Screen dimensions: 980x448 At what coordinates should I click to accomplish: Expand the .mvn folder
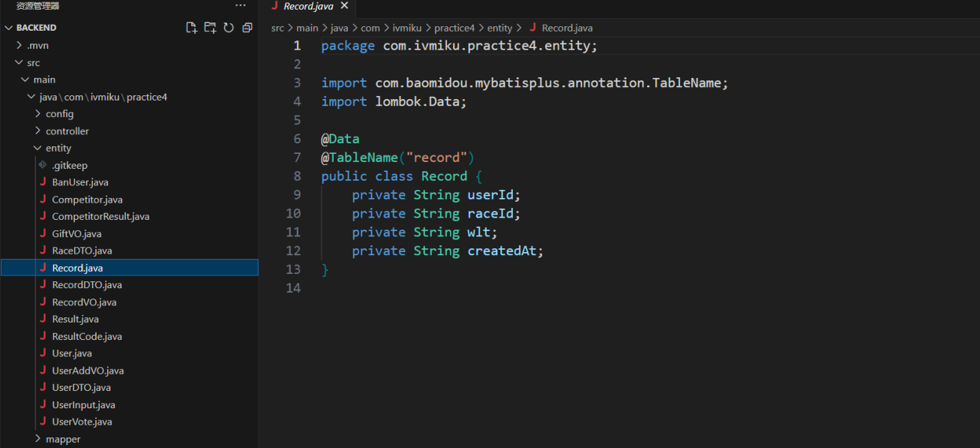pyautogui.click(x=37, y=45)
